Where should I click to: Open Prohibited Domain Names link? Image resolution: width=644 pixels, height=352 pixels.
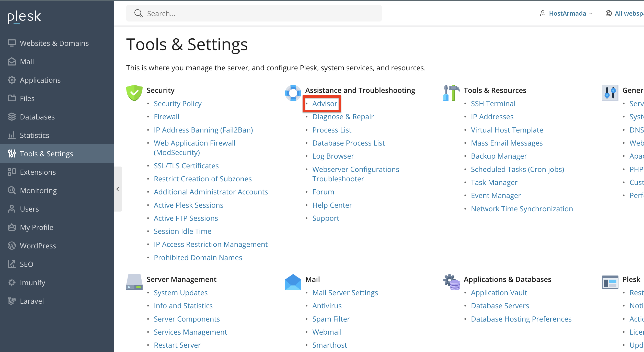[198, 258]
